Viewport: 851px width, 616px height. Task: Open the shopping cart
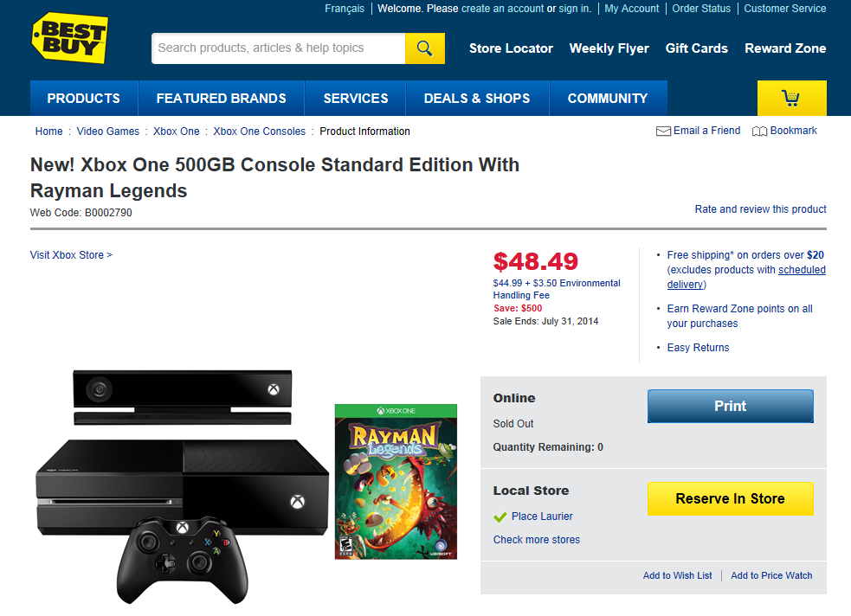tap(791, 98)
